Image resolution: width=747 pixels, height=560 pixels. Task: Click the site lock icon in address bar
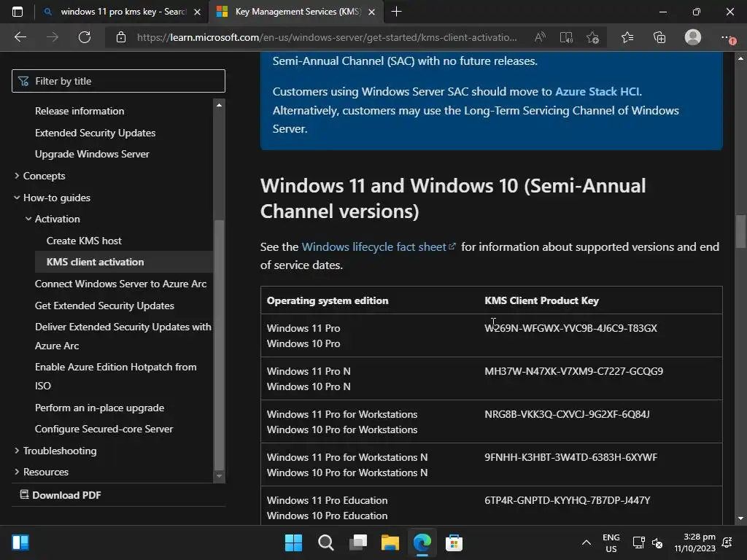pos(121,37)
